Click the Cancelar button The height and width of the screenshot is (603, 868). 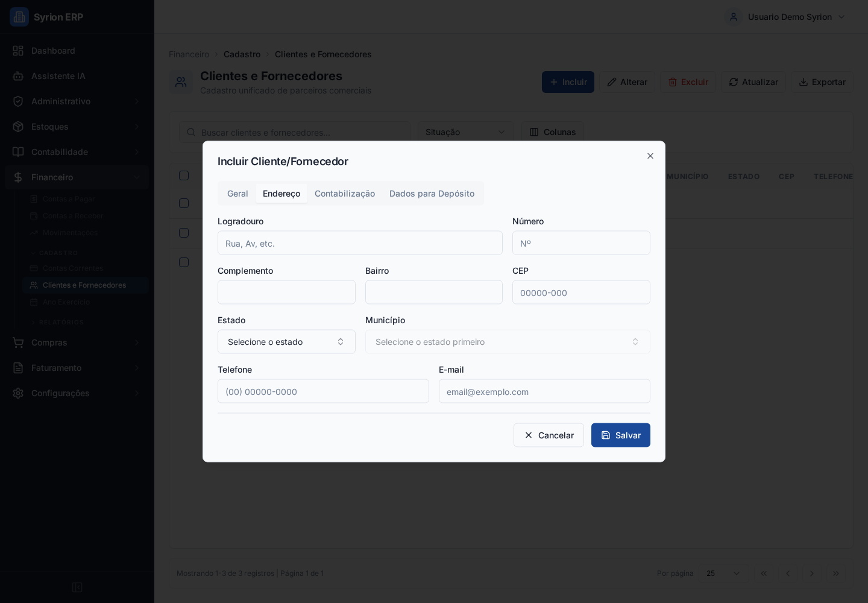coord(549,435)
